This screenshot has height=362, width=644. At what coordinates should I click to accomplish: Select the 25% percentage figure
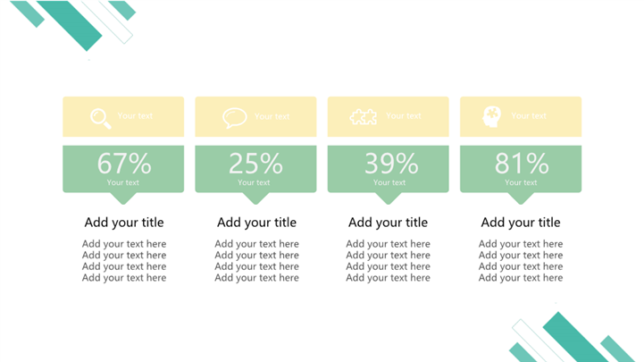click(255, 164)
